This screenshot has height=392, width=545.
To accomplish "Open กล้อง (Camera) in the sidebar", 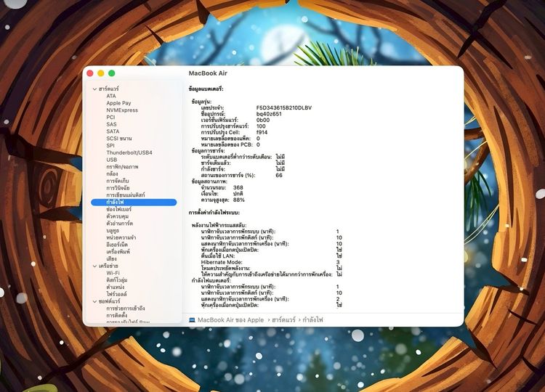I will coord(113,173).
